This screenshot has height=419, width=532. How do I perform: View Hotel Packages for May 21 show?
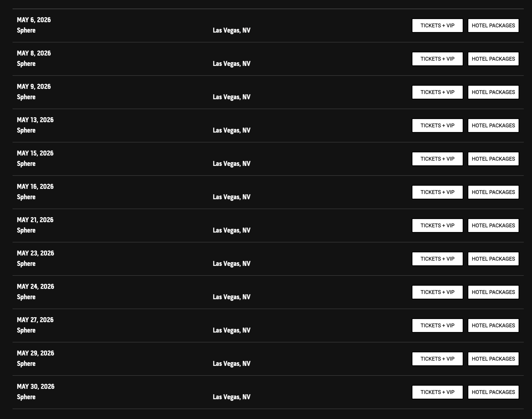tap(493, 226)
